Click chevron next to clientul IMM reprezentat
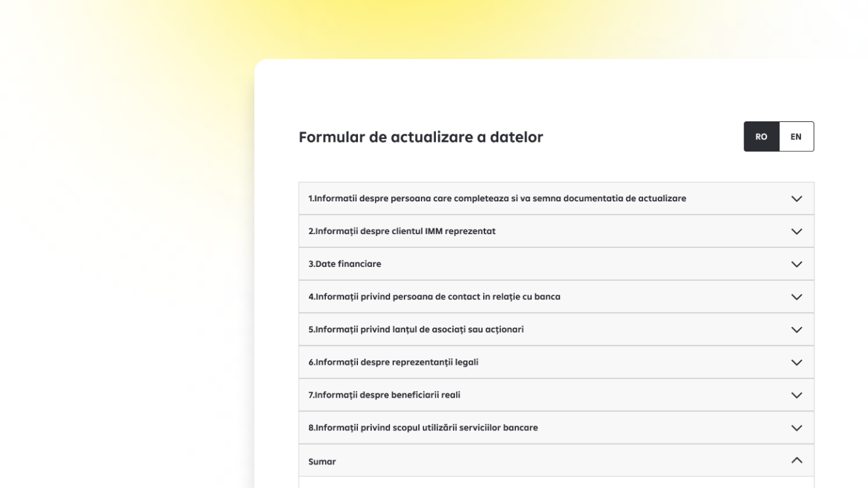The width and height of the screenshot is (868, 488). point(797,232)
